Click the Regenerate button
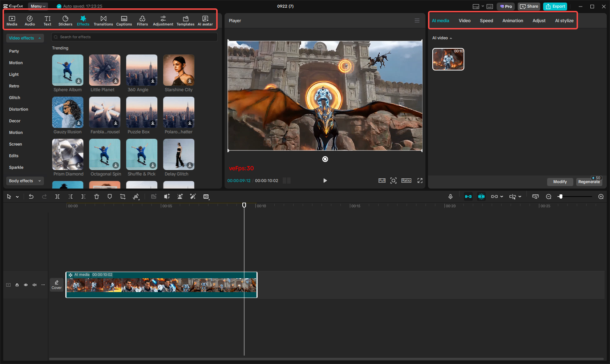The height and width of the screenshot is (364, 610). [x=589, y=182]
